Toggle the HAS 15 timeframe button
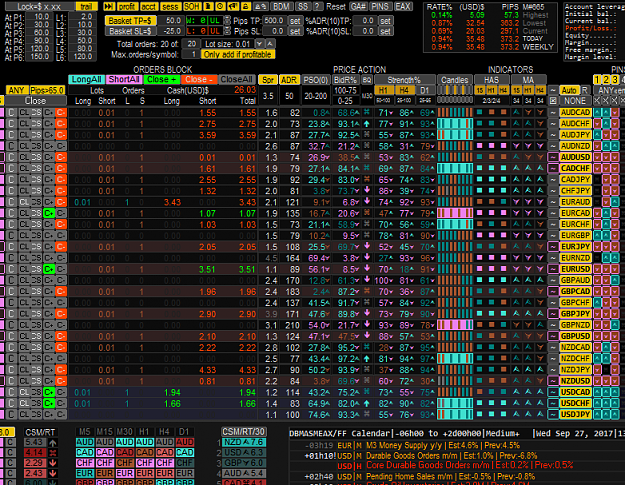Image resolution: width=625 pixels, height=485 pixels. pos(480,90)
